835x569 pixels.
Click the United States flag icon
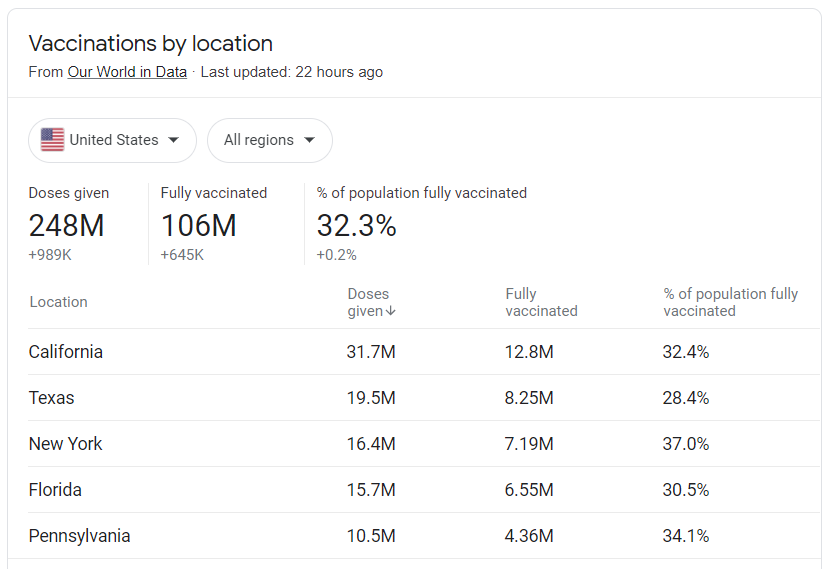52,140
